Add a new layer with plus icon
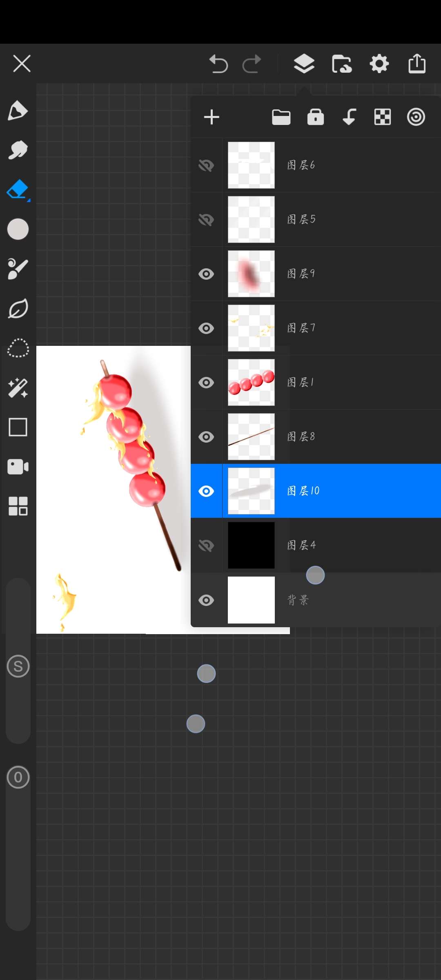 coord(212,117)
